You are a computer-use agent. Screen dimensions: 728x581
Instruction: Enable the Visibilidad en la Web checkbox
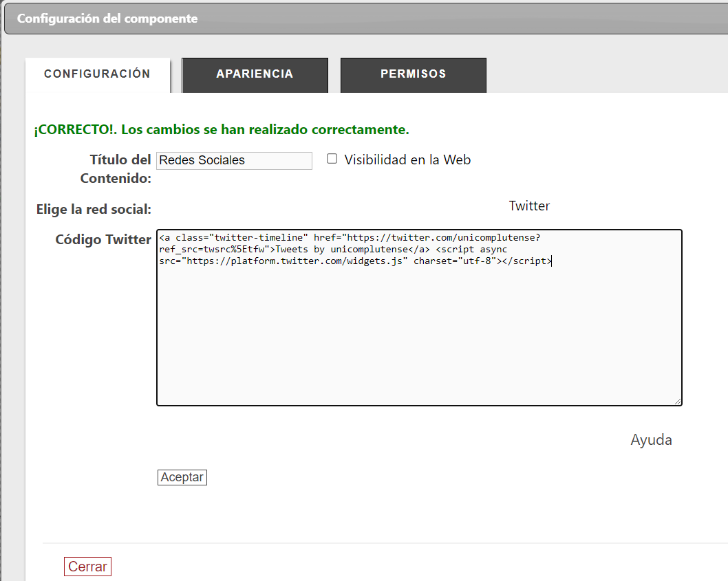click(332, 159)
